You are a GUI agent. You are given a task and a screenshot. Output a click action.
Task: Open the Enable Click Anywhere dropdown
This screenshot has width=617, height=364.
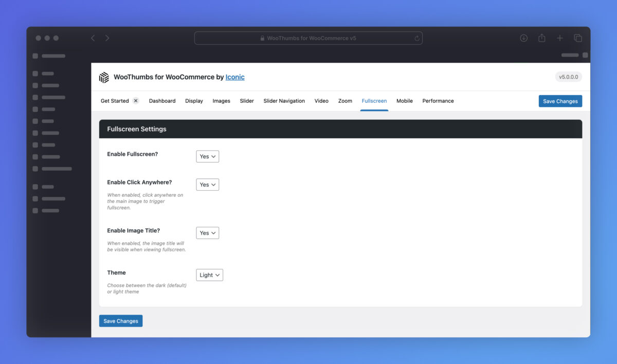(x=207, y=185)
